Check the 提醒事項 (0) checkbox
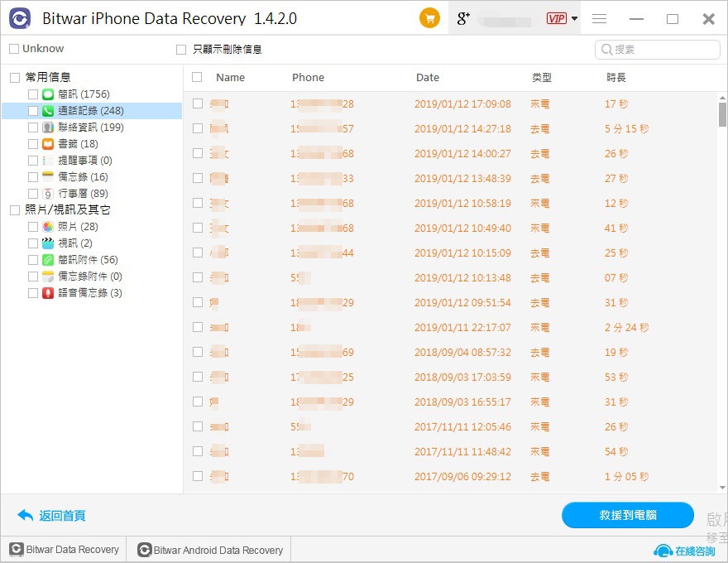Image resolution: width=728 pixels, height=563 pixels. (x=33, y=161)
